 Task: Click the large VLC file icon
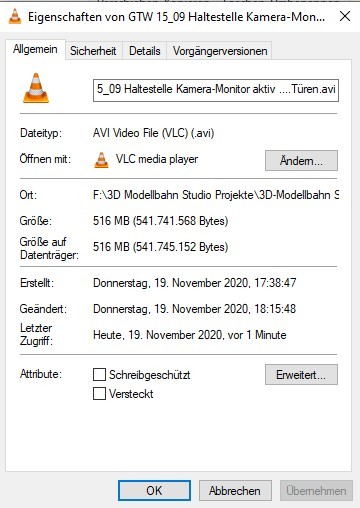36,88
